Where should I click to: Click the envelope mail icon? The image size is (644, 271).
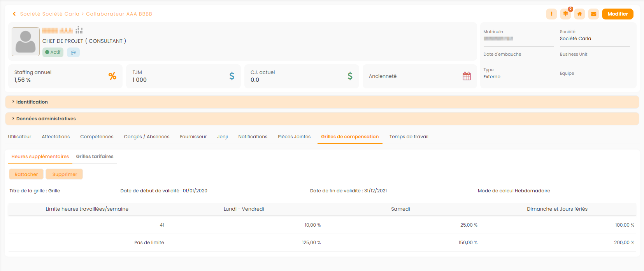[x=593, y=14]
